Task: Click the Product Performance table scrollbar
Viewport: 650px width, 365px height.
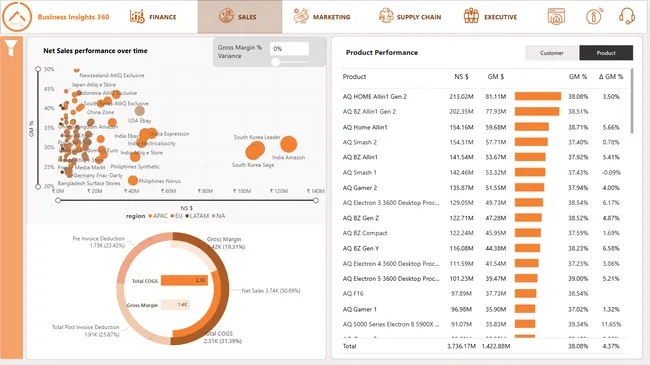Action: pyautogui.click(x=632, y=101)
